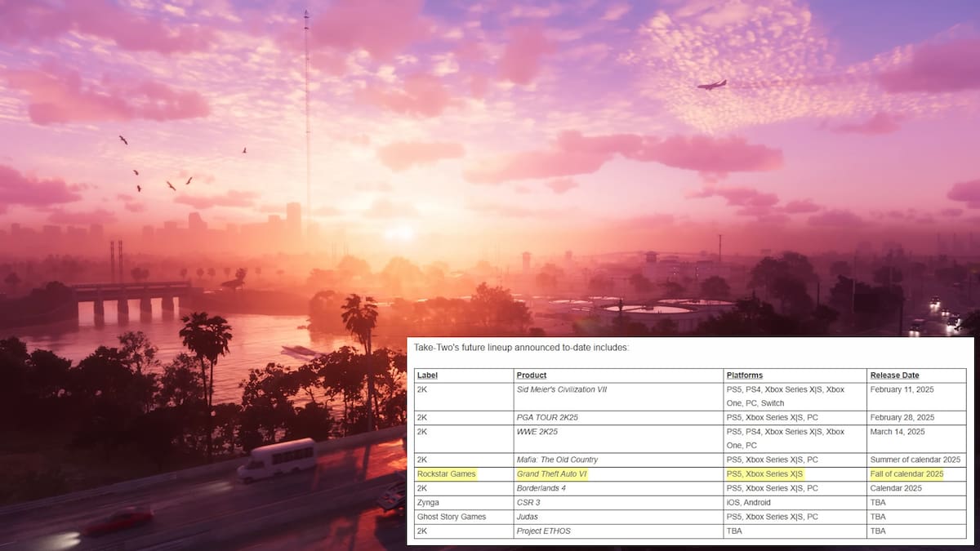
Task: Select the "Ghost Story Games" label cell
Action: pos(452,517)
